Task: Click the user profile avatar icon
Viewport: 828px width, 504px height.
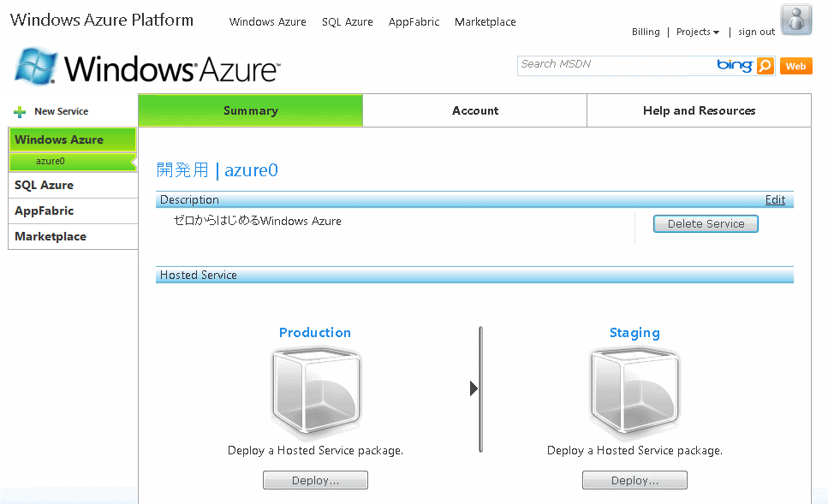Action: point(796,20)
